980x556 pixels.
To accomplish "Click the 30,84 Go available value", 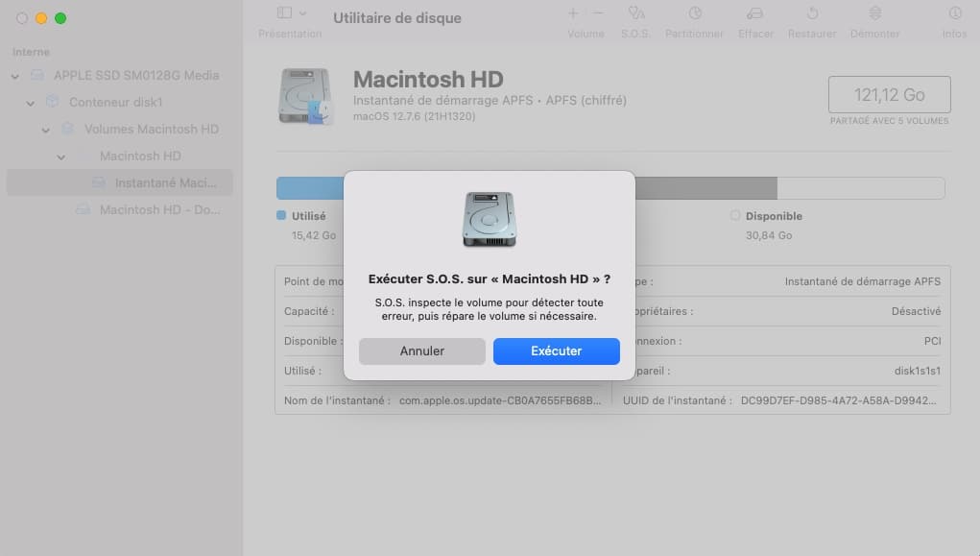I will [x=769, y=235].
